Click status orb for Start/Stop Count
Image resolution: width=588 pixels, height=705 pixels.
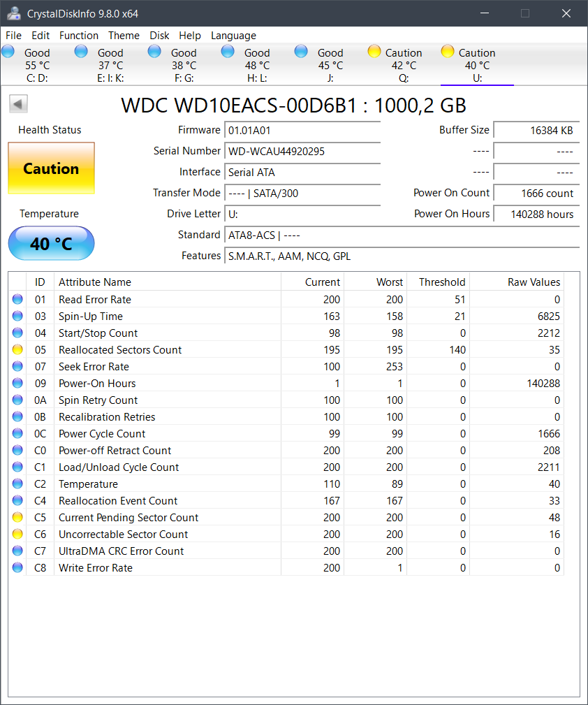point(17,333)
